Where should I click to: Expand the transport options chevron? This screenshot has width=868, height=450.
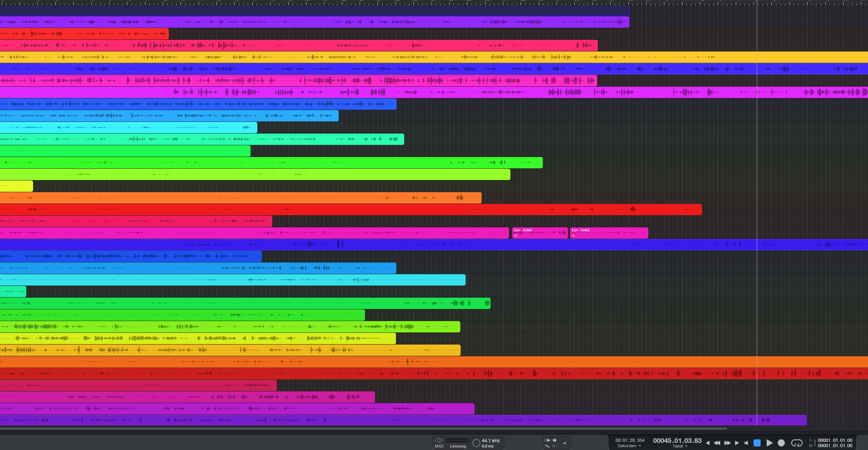(x=565, y=443)
